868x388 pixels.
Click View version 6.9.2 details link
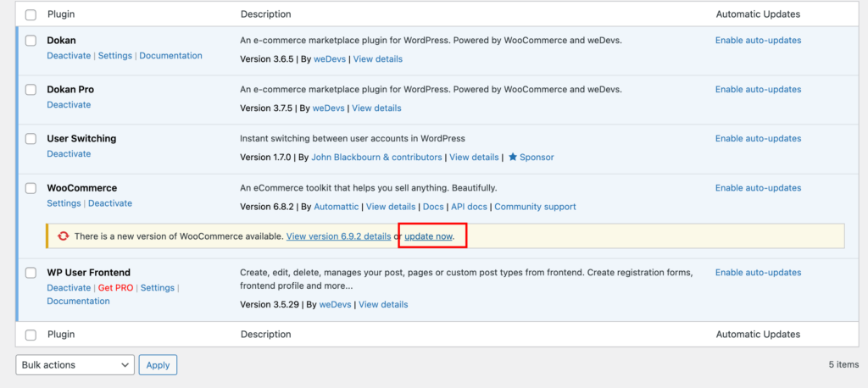[x=339, y=236]
